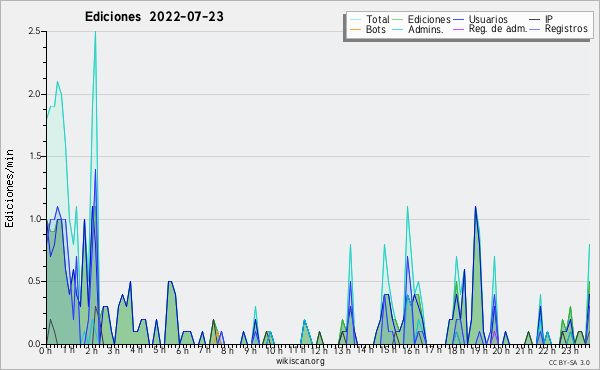Click the 0 h x-axis label

(x=45, y=351)
